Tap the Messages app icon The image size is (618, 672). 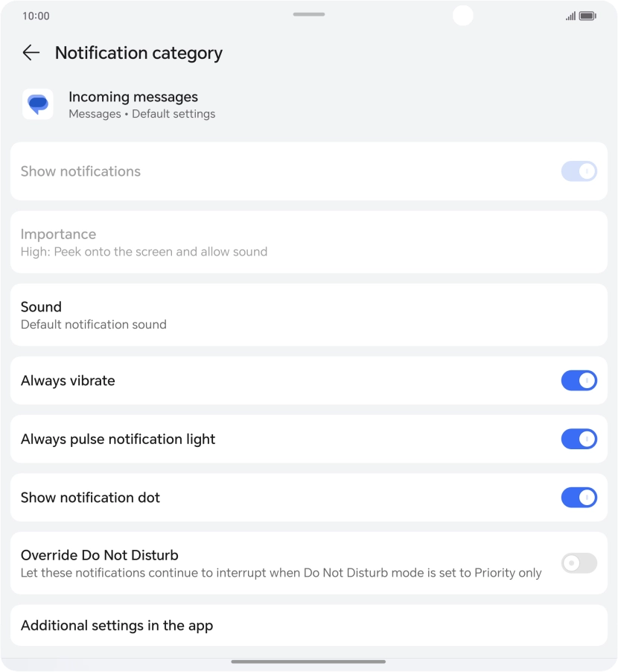pyautogui.click(x=37, y=104)
